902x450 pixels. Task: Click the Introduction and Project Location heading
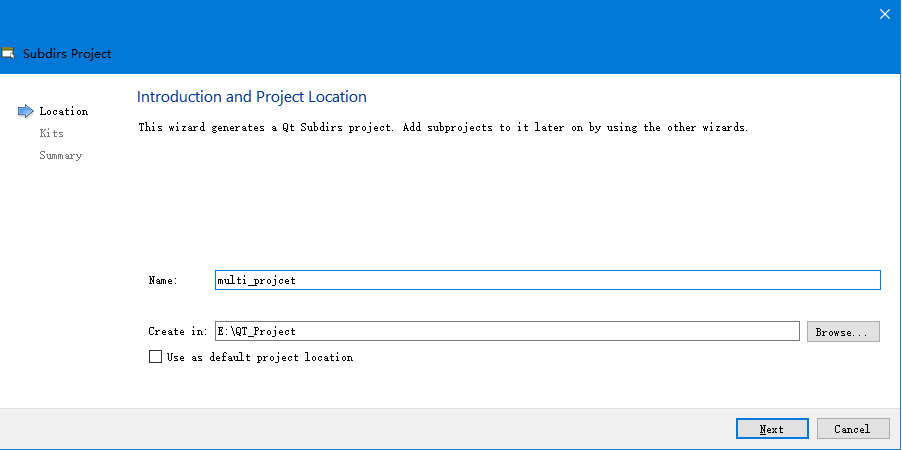[x=252, y=97]
